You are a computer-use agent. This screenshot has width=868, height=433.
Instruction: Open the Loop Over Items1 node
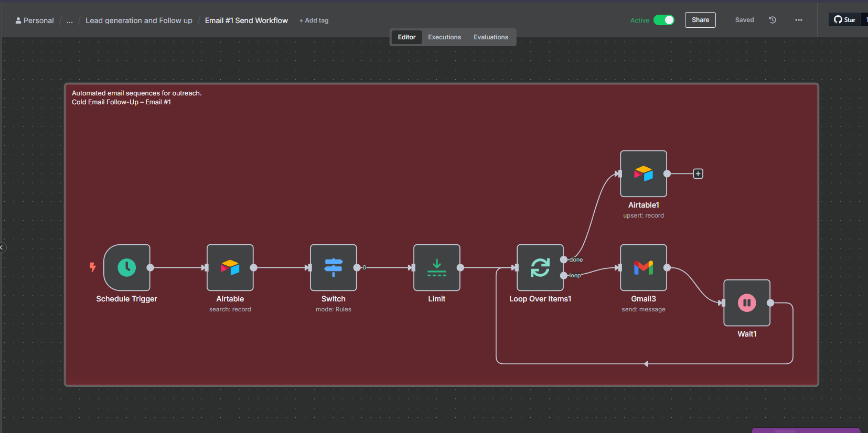pyautogui.click(x=540, y=267)
